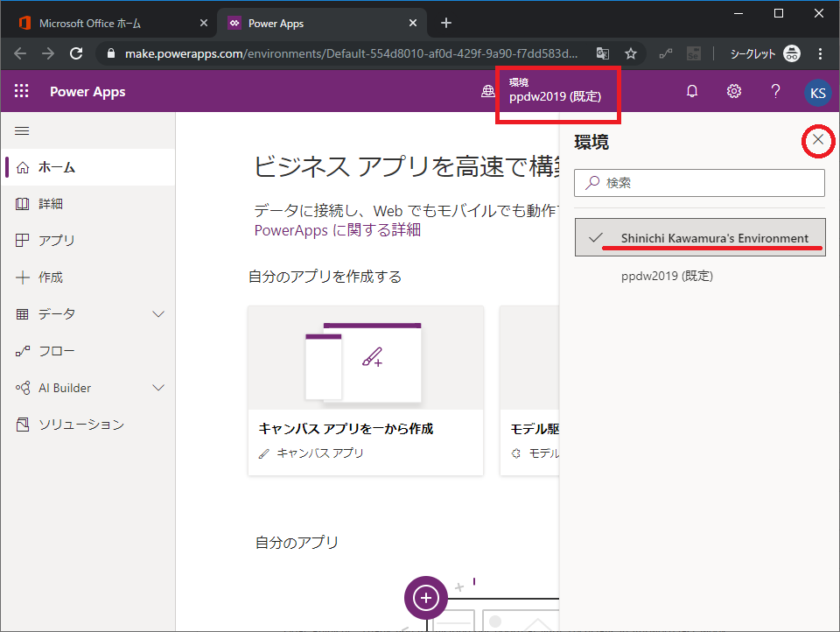Open the モデル駆動 app card

(x=530, y=390)
